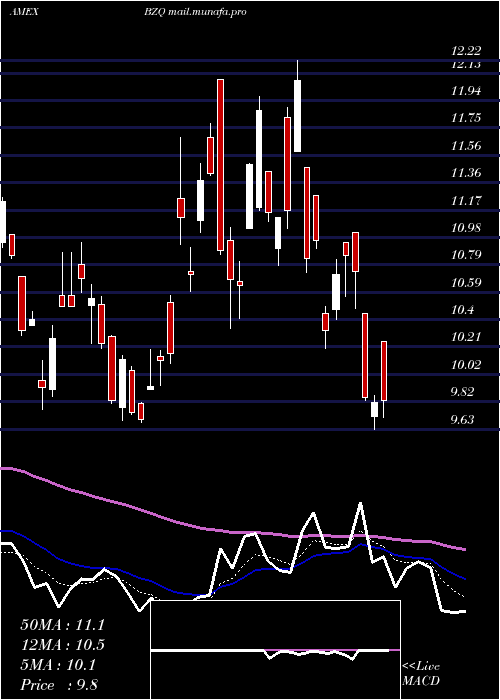This screenshot has width=500, height=700.
Task: Click the Live MACD label
Action: tap(421, 673)
